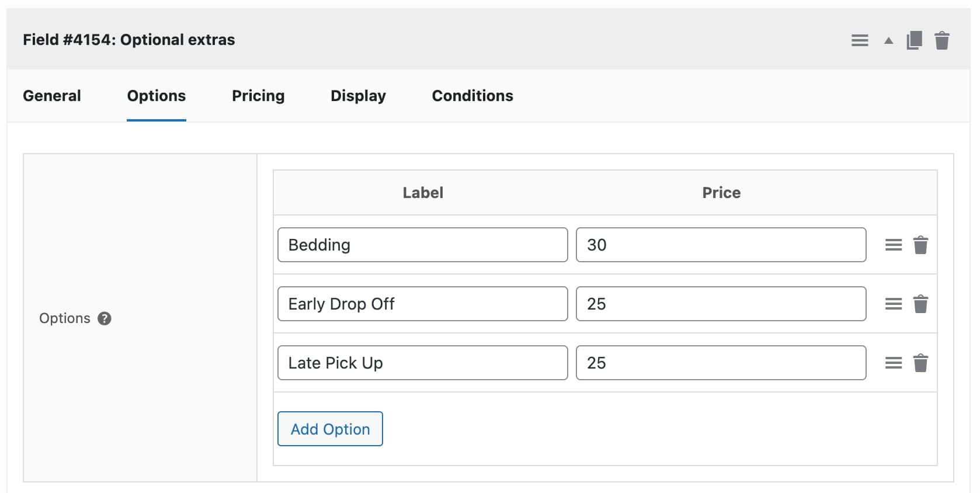Click the field reorder handle in header
Viewport: 980px width, 493px height.
(859, 40)
